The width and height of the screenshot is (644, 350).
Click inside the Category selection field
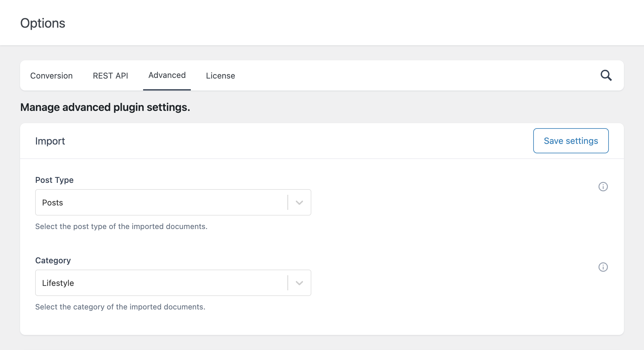click(141, 283)
